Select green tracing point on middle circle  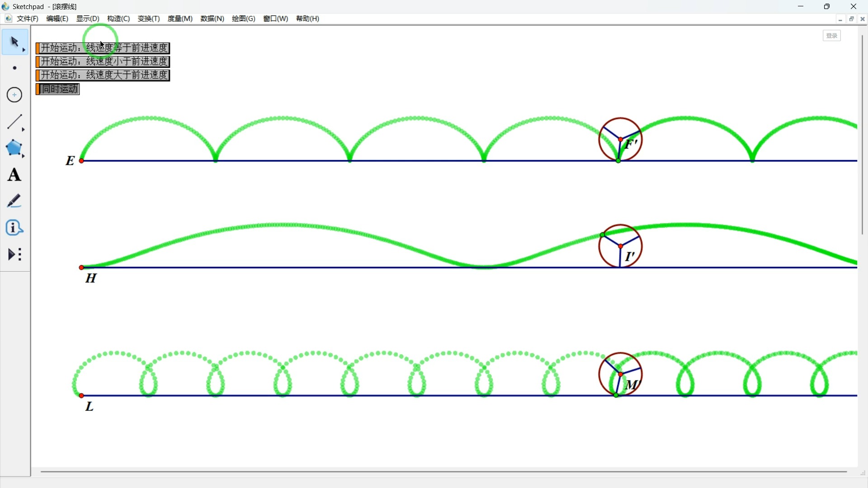point(602,235)
